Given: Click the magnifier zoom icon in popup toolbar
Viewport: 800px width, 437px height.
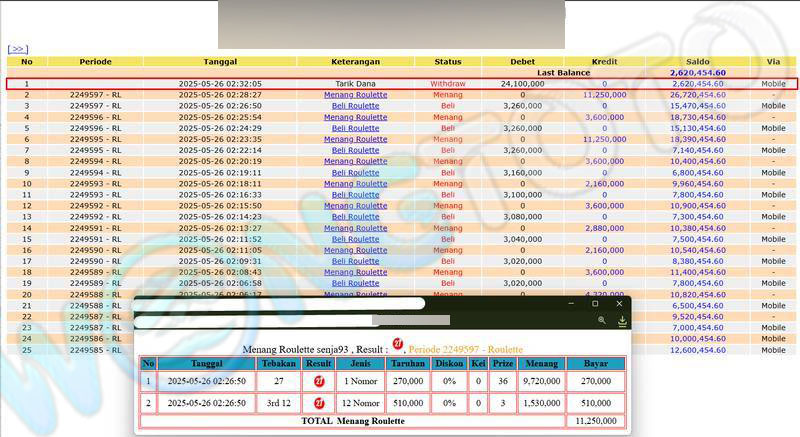Looking at the screenshot, I should 601,321.
